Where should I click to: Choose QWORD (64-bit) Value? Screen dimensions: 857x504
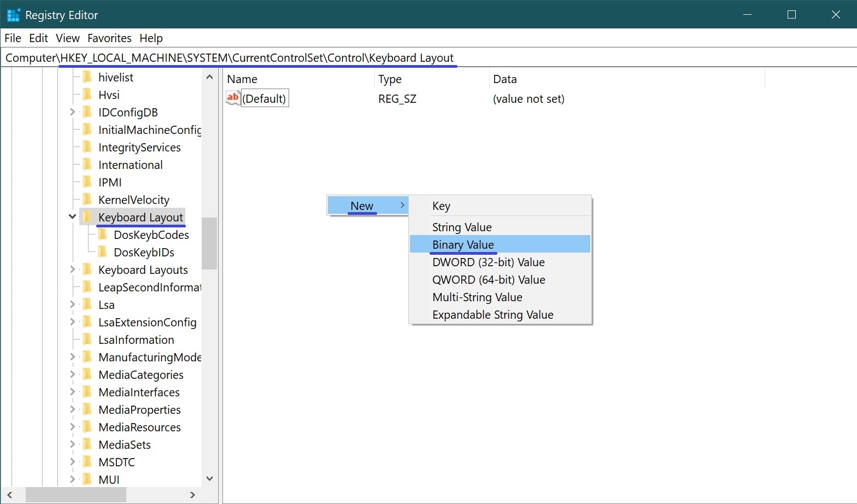[x=500, y=279]
